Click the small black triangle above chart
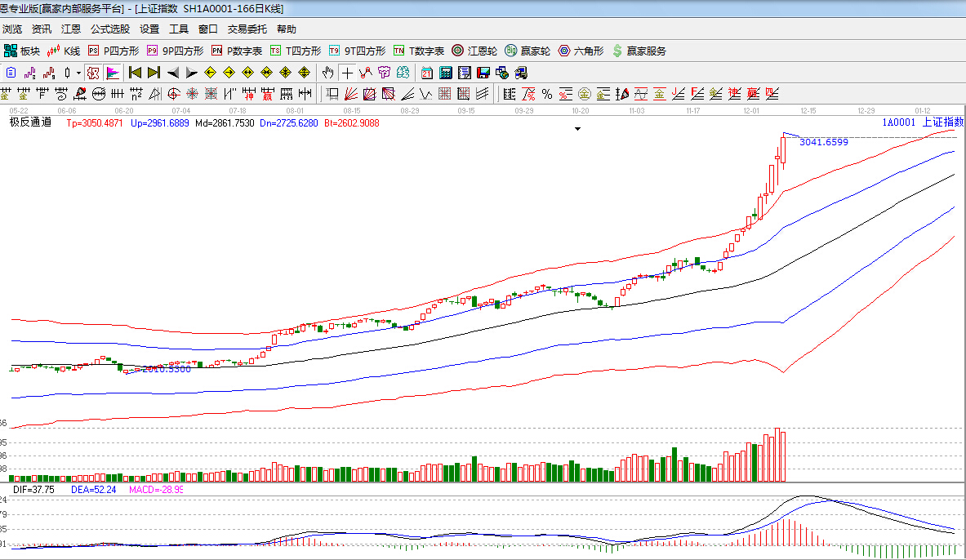This screenshot has width=966, height=560. 578,129
